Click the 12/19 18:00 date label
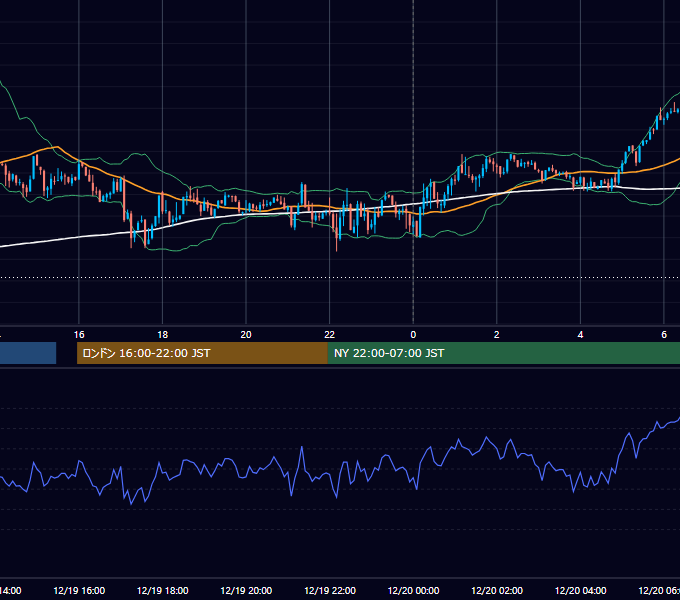 click(163, 590)
